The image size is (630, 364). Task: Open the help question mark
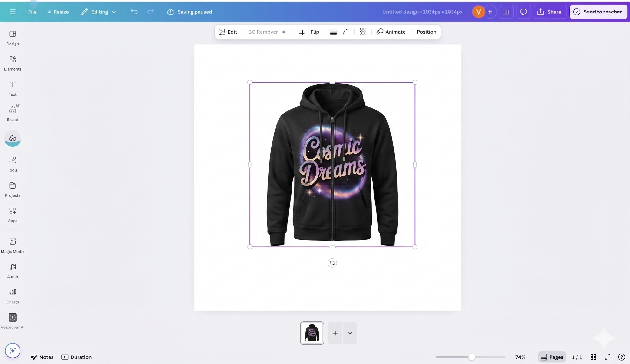(x=621, y=357)
